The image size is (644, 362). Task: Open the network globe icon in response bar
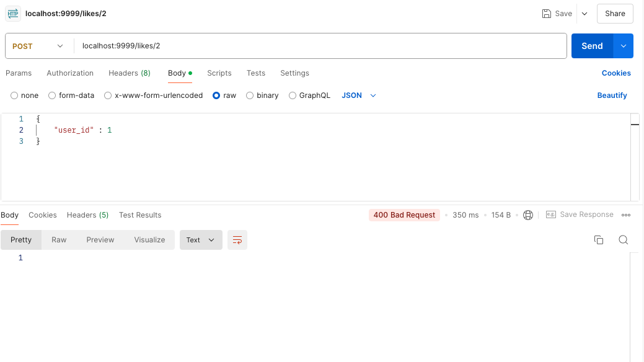coord(527,215)
